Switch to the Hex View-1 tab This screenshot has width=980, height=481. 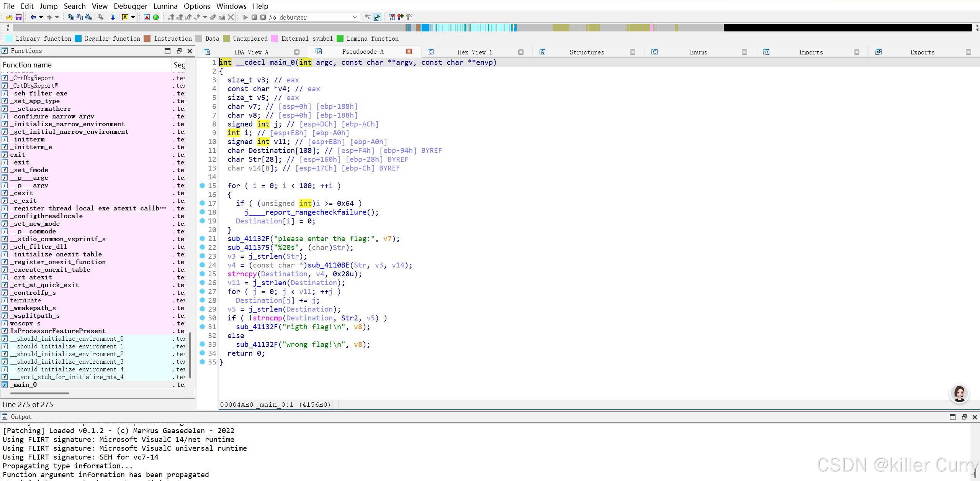pyautogui.click(x=474, y=52)
